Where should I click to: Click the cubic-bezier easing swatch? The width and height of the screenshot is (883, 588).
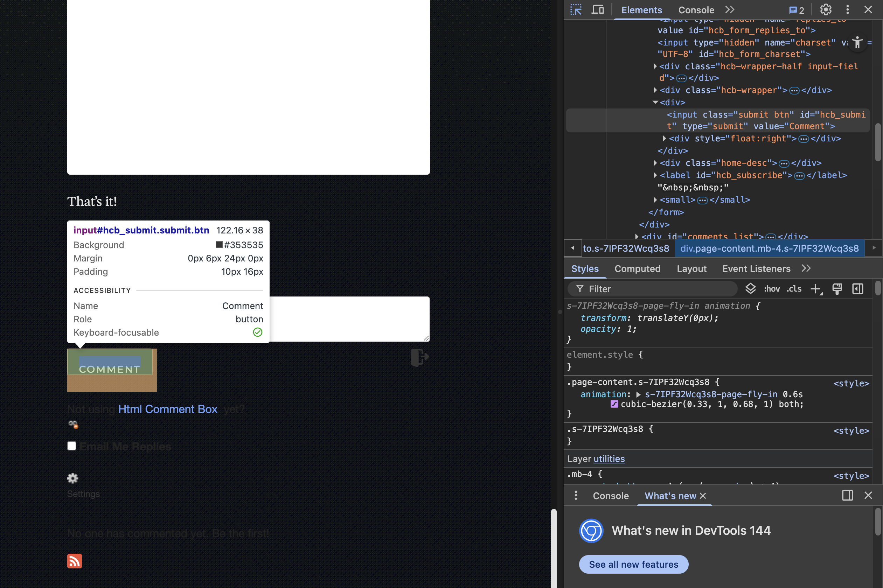point(614,404)
